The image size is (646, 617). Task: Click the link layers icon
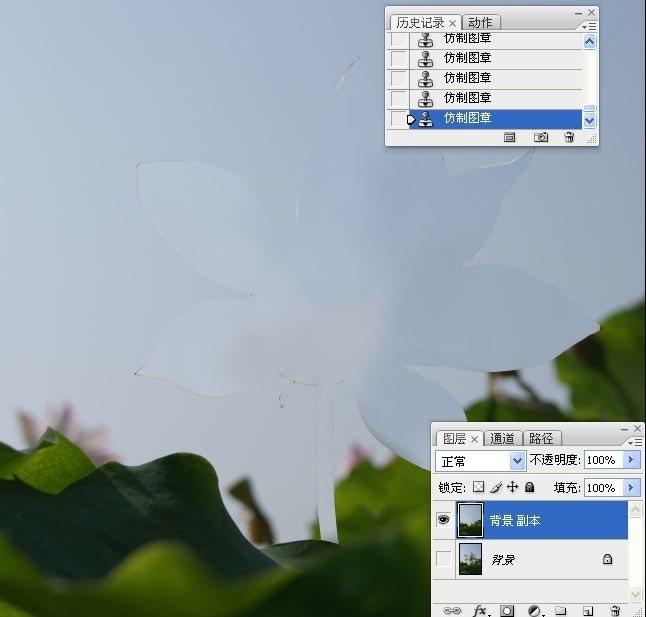452,610
